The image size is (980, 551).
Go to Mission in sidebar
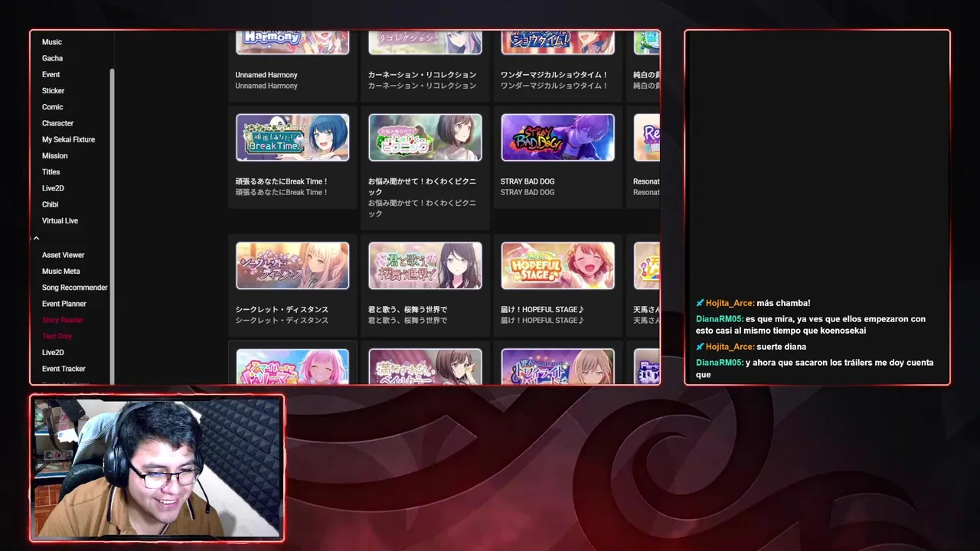pos(54,155)
